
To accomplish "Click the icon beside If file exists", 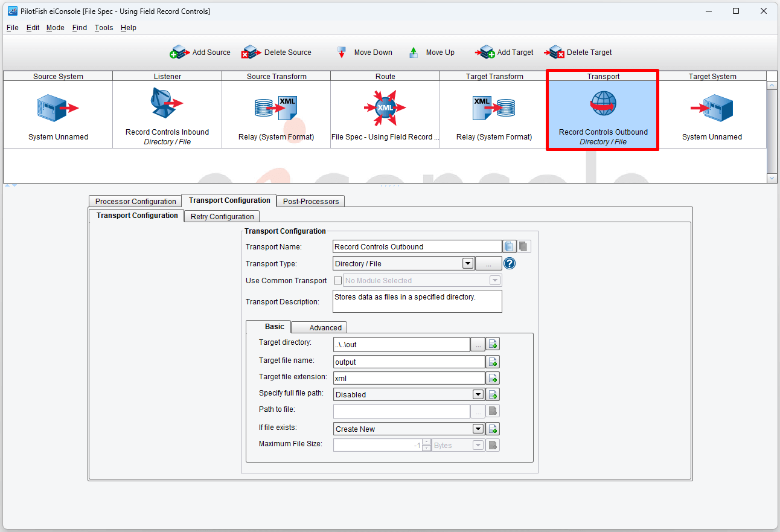I will [x=493, y=429].
